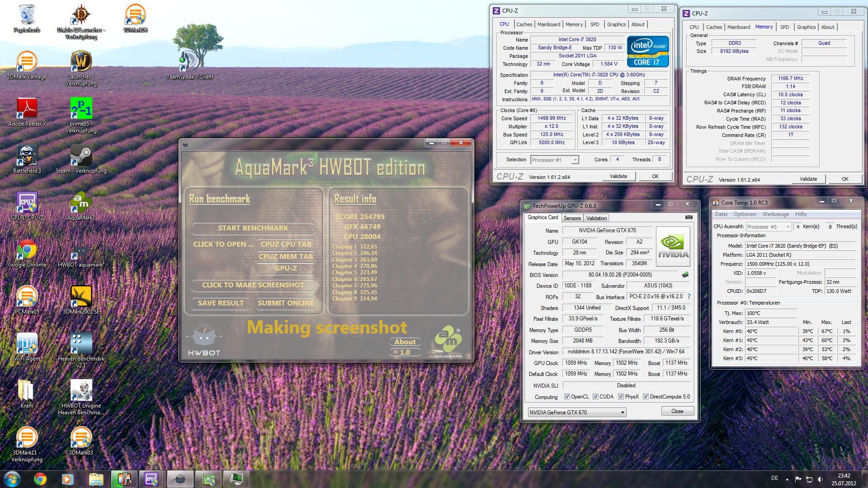868x488 pixels.
Task: Open the AquaMark3 desktop icon
Action: [x=81, y=206]
